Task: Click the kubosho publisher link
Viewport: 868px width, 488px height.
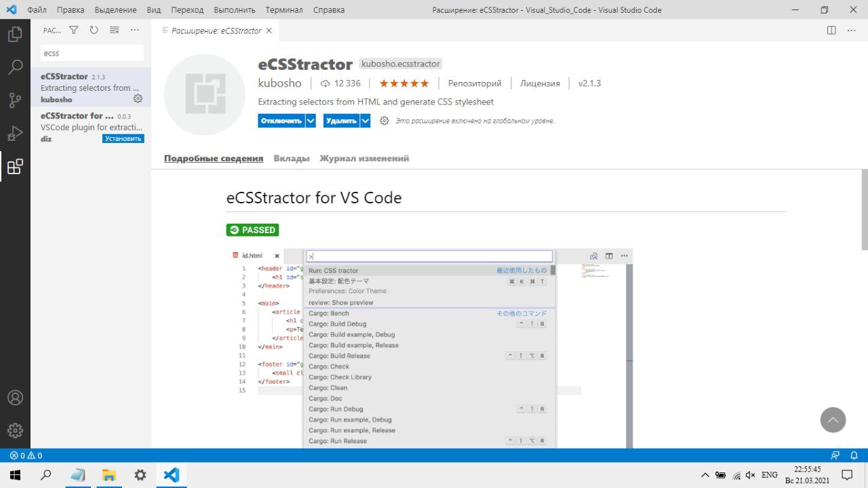Action: tap(279, 83)
